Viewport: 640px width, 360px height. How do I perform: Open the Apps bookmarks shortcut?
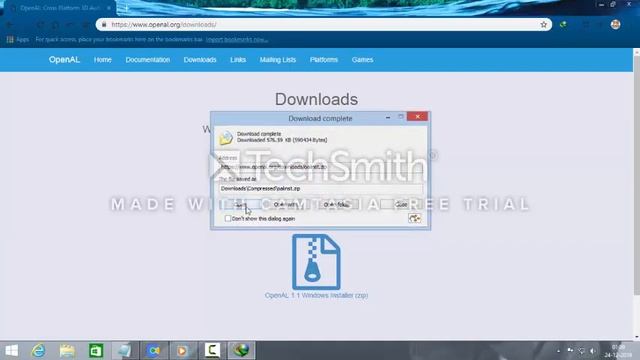pyautogui.click(x=18, y=40)
